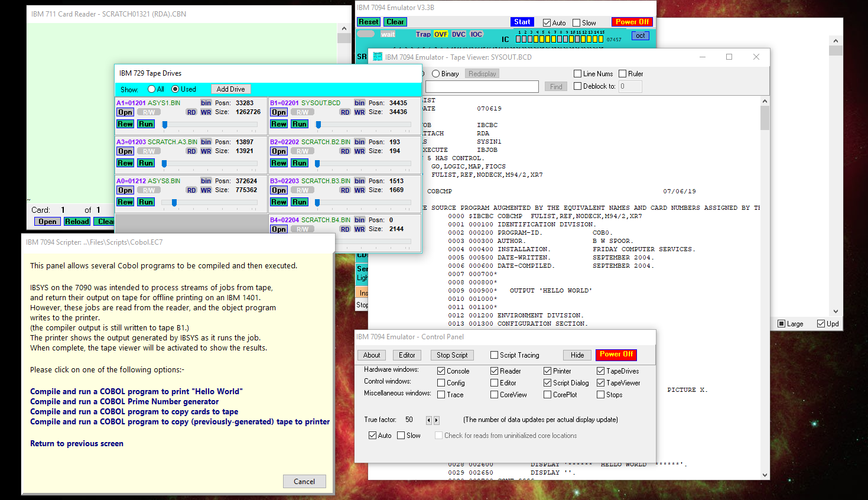Toggle R/W switch on drive A1 ASYS1.BIN
Screen dimensions: 868x500
tap(149, 112)
